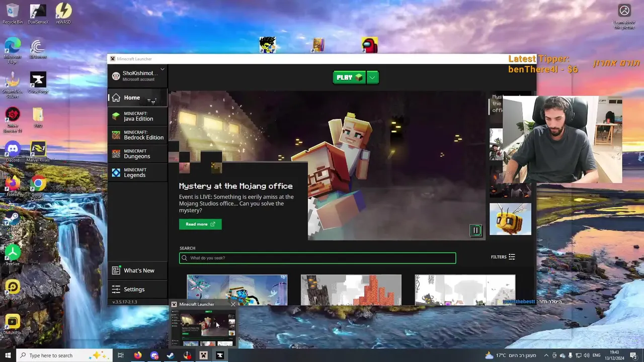The width and height of the screenshot is (644, 362).
Task: Click 'Mystery at the Mojang office' headline
Action: (235, 186)
